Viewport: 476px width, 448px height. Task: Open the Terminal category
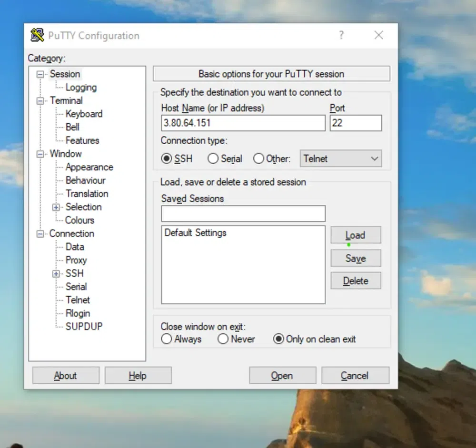tap(66, 100)
